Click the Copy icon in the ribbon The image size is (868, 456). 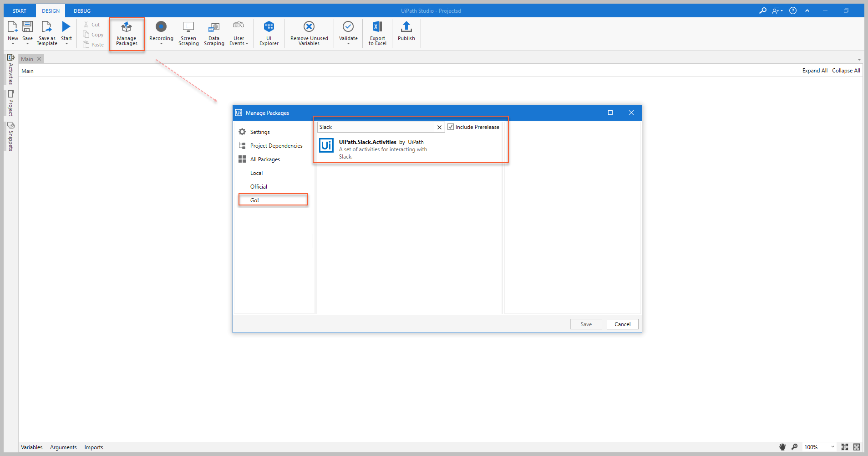86,35
